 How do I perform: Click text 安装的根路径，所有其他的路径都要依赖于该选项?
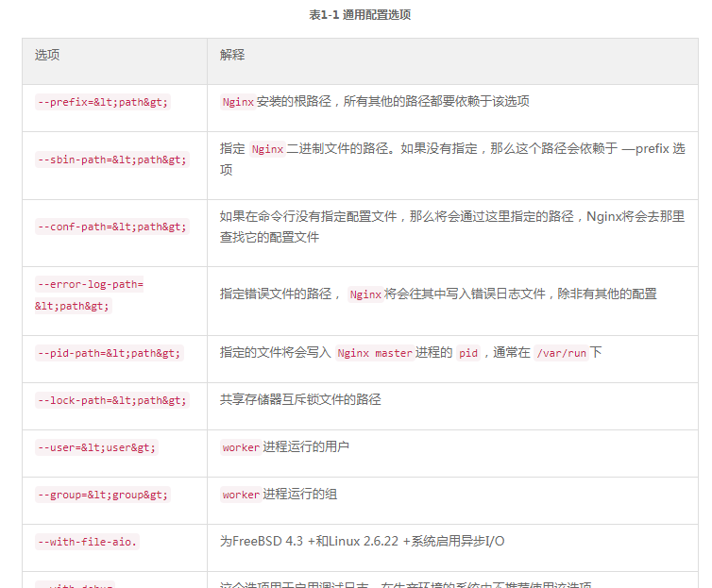coord(393,101)
